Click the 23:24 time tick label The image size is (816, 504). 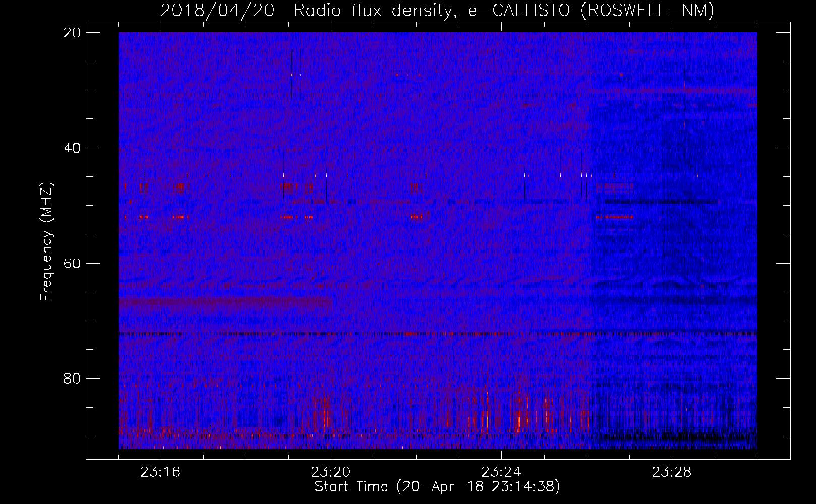coord(501,472)
